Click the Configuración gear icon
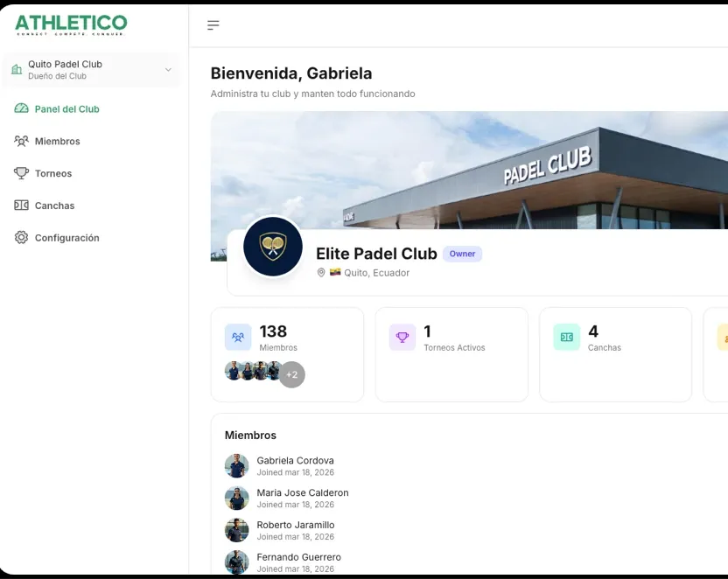 tap(21, 238)
